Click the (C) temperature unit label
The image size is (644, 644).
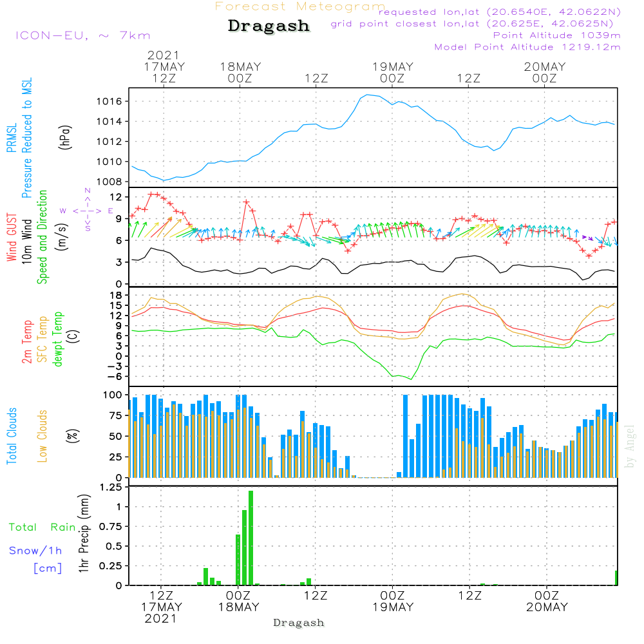(x=73, y=336)
